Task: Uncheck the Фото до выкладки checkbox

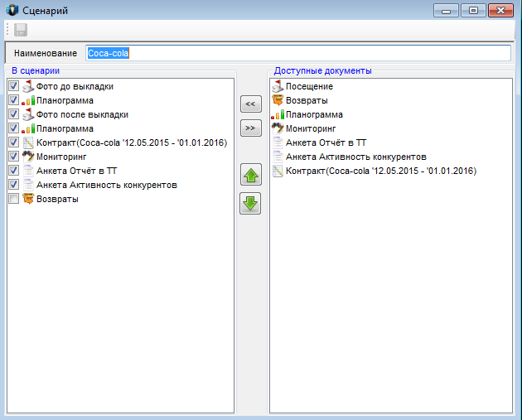Action: click(x=13, y=86)
